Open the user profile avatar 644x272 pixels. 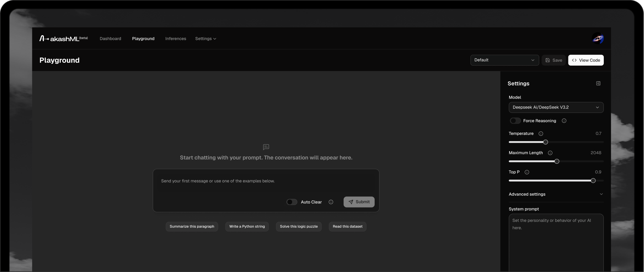[x=598, y=38]
